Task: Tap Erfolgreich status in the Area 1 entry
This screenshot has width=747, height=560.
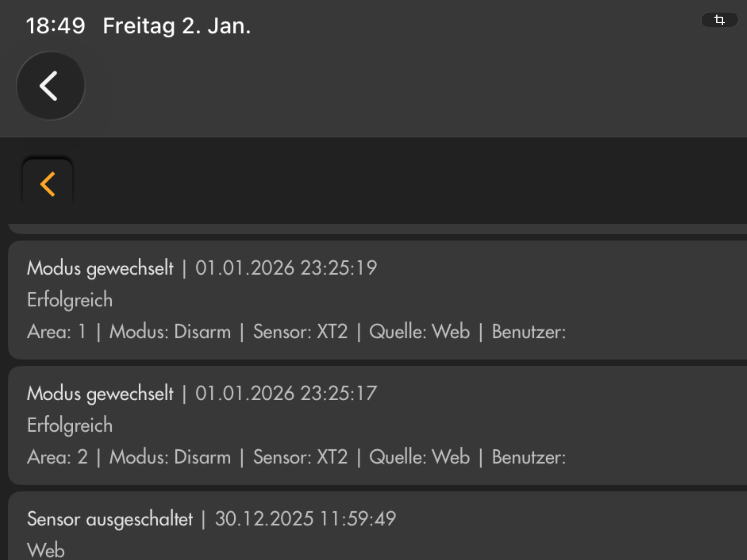Action: pos(69,300)
